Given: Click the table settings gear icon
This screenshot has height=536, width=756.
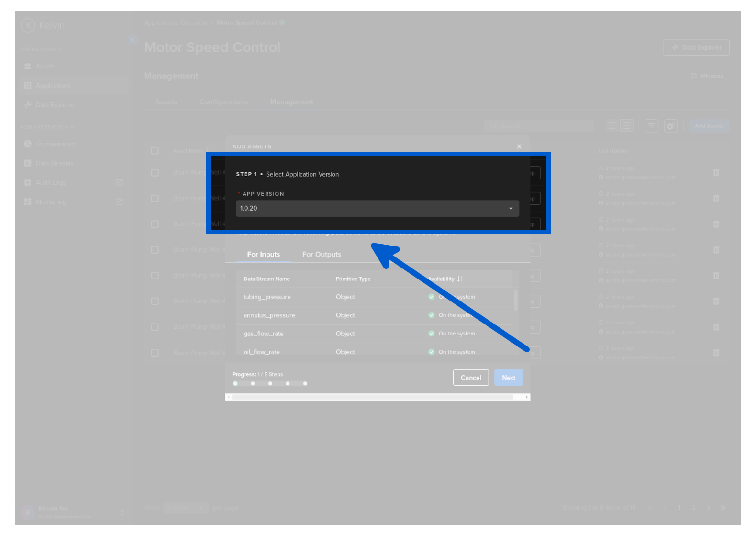Looking at the screenshot, I should click(671, 126).
